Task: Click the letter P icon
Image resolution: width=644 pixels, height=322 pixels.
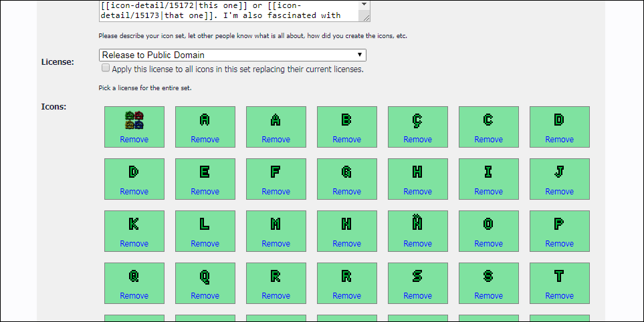Action: [559, 224]
